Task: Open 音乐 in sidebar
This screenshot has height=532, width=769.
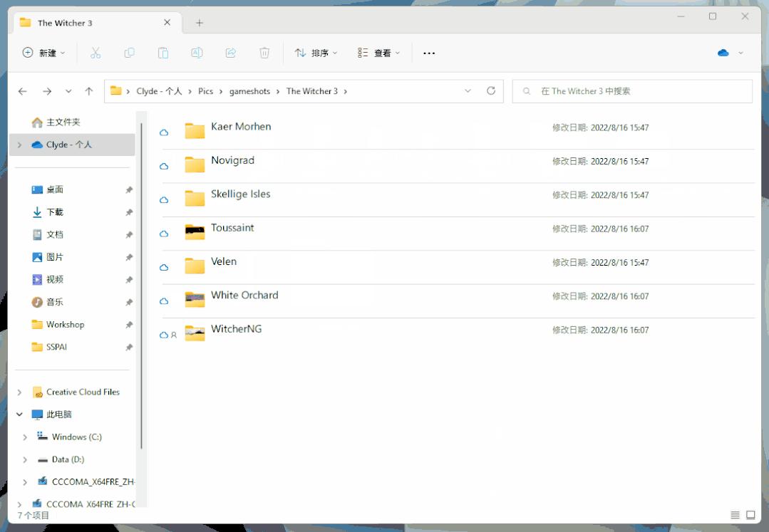Action: coord(71,302)
